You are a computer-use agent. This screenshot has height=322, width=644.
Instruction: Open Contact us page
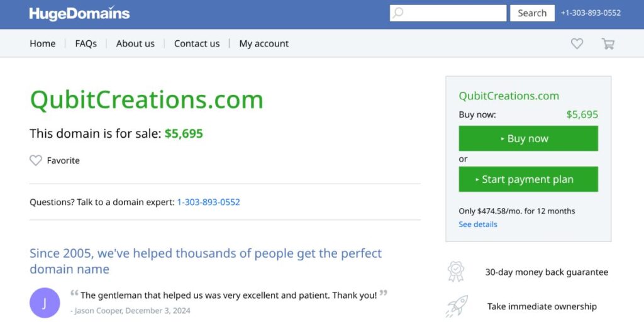click(197, 43)
